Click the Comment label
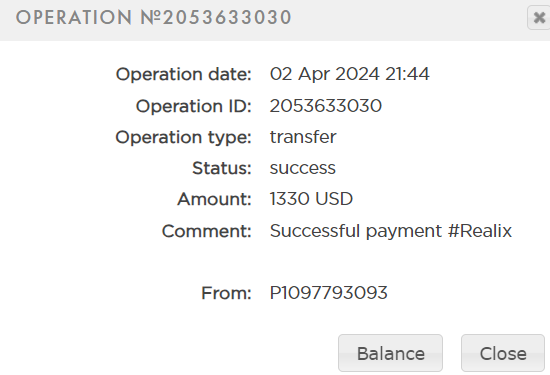550x375 pixels. coord(207,231)
